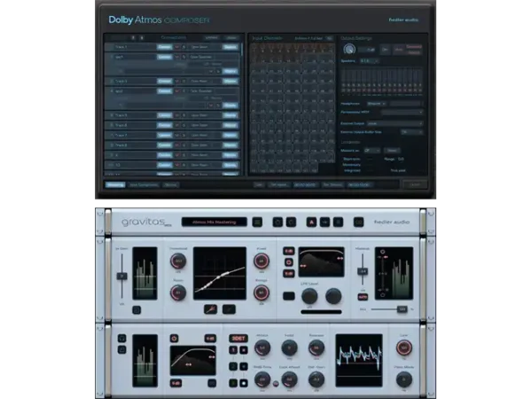Open the Gravitas preset name display
Image resolution: width=532 pixels, height=399 pixels.
point(214,223)
